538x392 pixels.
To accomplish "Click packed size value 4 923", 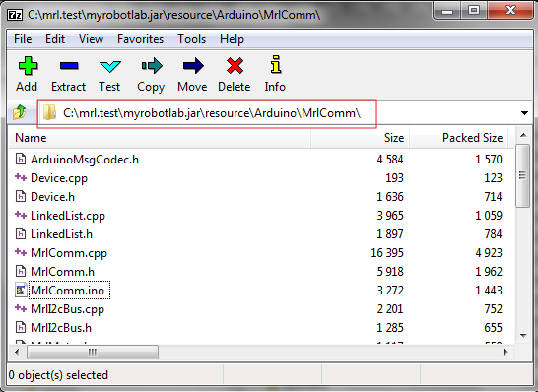I will point(489,253).
